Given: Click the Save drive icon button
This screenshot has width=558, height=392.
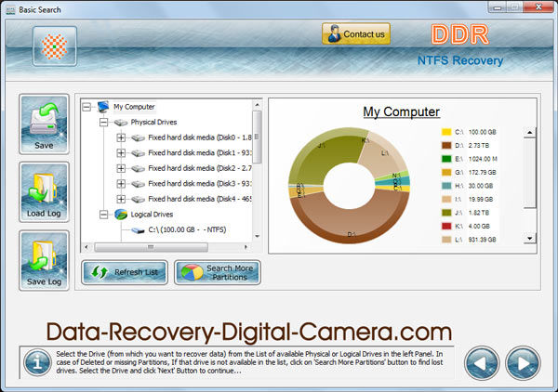Looking at the screenshot, I should click(x=44, y=124).
